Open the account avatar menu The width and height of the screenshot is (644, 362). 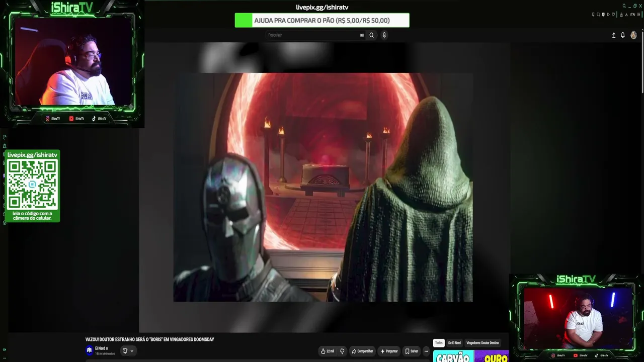(x=633, y=35)
